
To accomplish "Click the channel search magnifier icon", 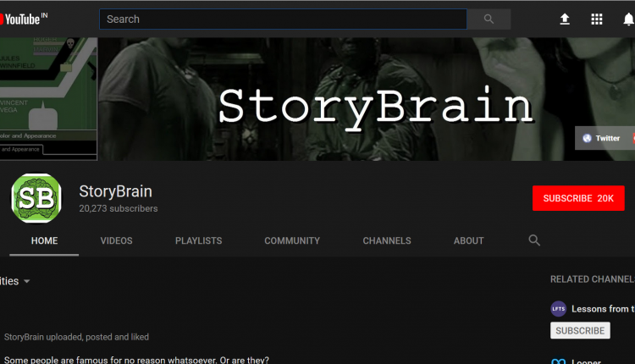I will pos(534,240).
